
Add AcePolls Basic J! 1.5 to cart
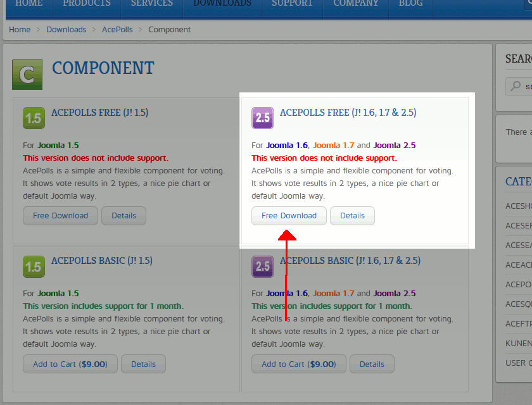tap(70, 364)
